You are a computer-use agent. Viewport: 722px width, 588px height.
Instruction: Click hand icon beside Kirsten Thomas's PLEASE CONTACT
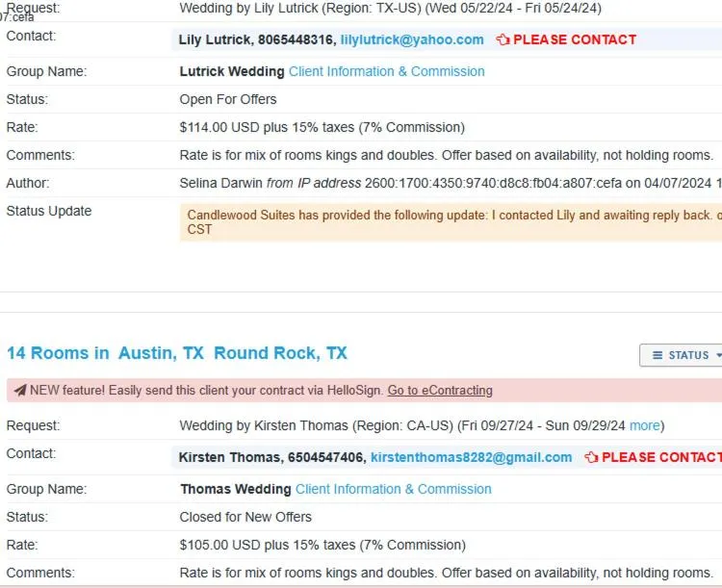pyautogui.click(x=591, y=458)
